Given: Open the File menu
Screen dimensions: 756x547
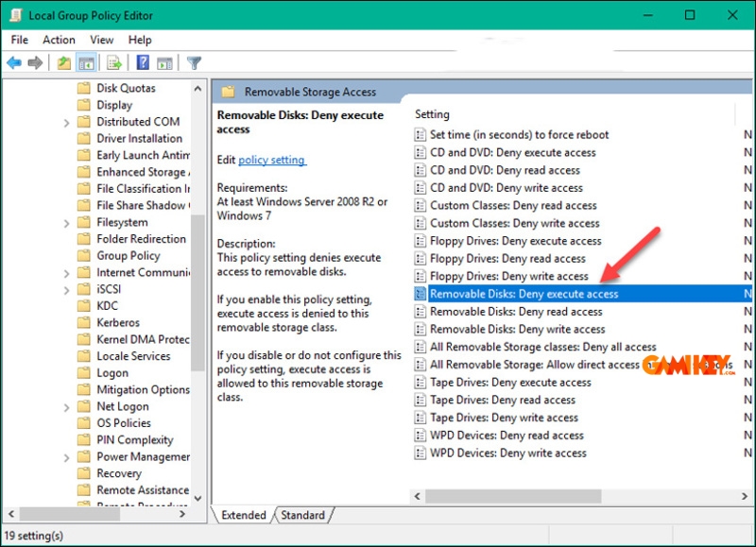Looking at the screenshot, I should pos(20,40).
